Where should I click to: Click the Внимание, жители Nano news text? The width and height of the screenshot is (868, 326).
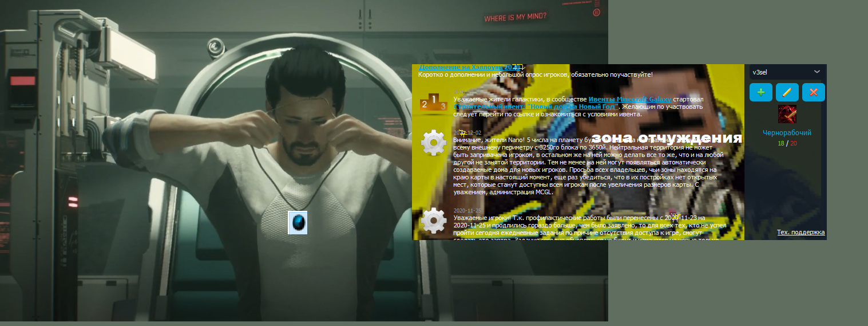click(589, 166)
